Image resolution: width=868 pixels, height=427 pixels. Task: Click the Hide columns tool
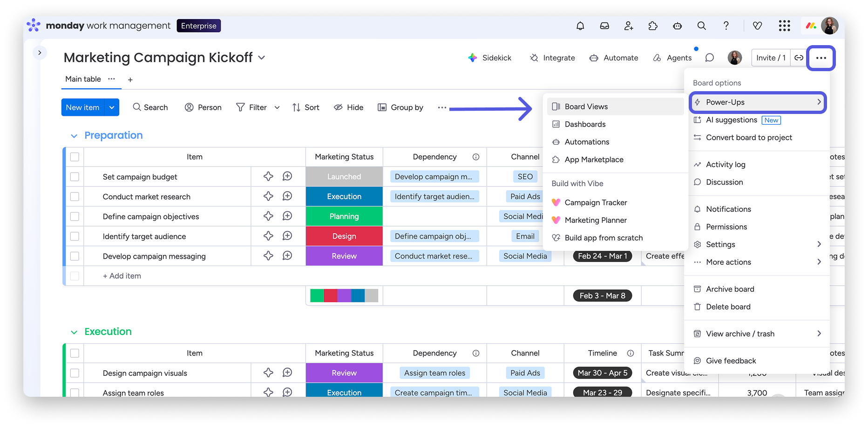[348, 107]
